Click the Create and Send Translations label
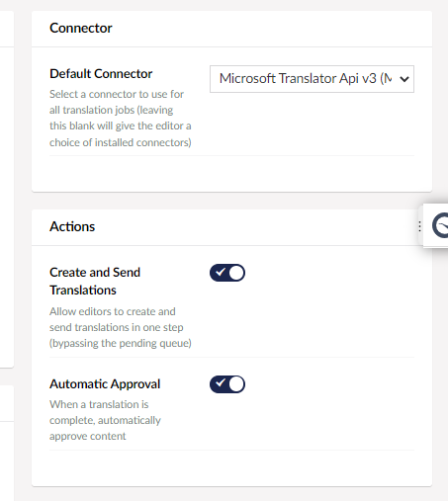Screen dimensions: 448x501 (x=95, y=281)
